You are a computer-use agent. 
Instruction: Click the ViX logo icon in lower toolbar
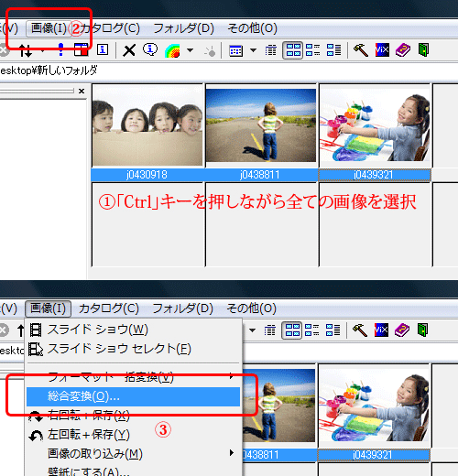(381, 330)
